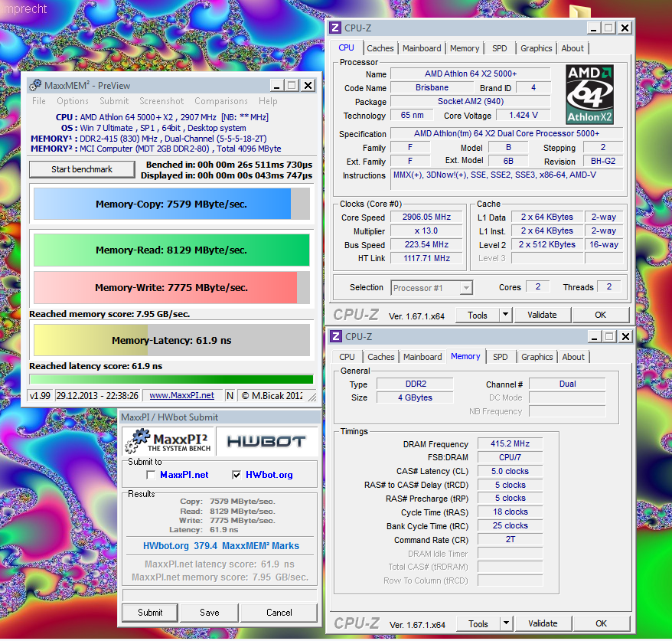Viewport: 672px width, 641px height.
Task: Click the green progress bar under latency score
Action: click(x=171, y=380)
